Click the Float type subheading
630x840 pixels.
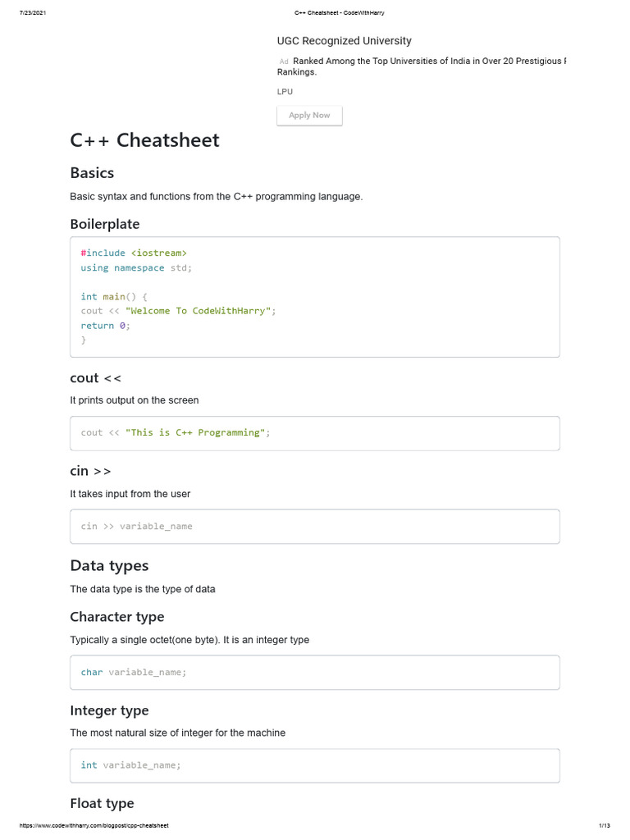click(x=102, y=804)
